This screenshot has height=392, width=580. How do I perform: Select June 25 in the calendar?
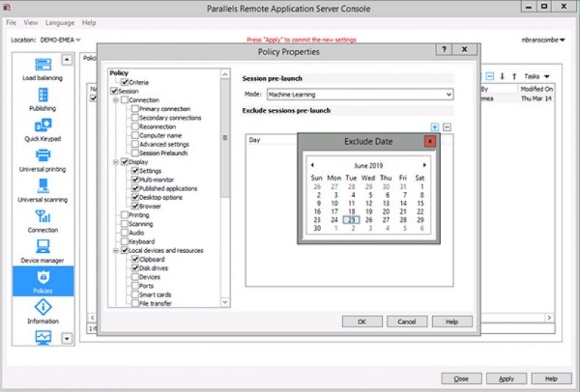(351, 220)
